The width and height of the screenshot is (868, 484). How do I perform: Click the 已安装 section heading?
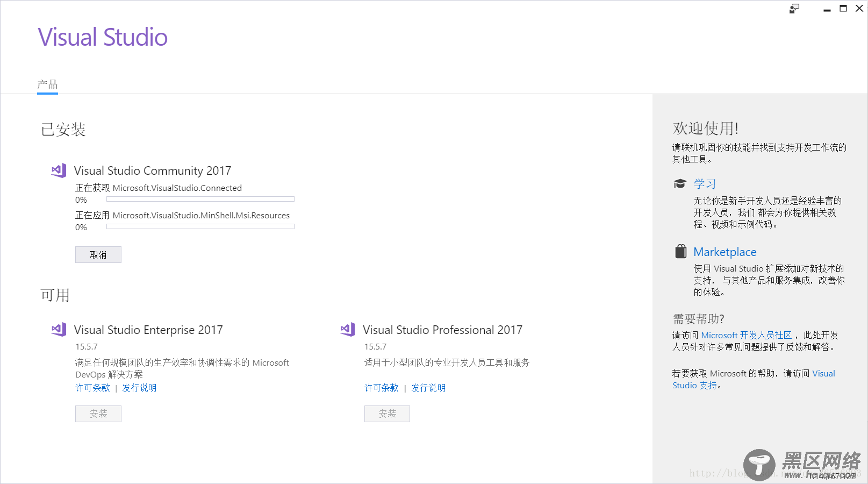[x=63, y=130]
